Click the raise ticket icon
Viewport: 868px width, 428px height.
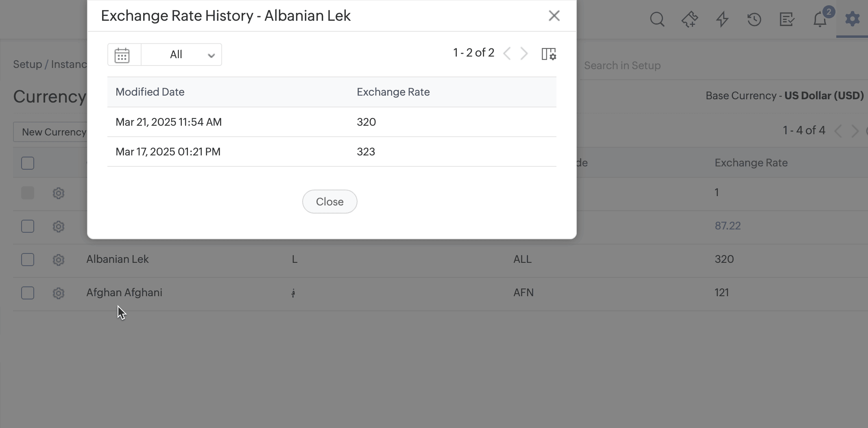pyautogui.click(x=690, y=19)
